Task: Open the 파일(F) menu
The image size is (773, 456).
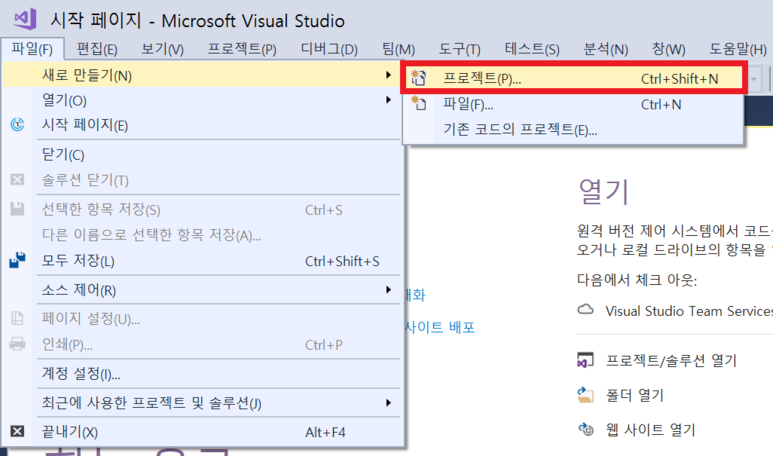Action: click(32, 49)
